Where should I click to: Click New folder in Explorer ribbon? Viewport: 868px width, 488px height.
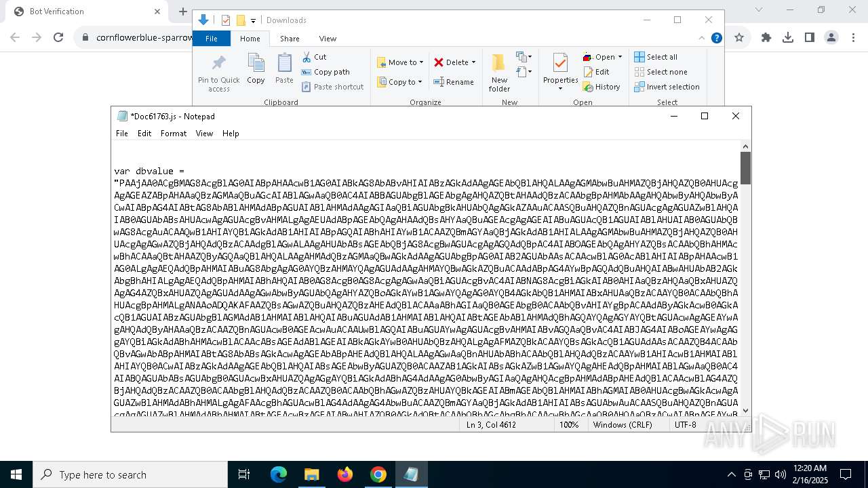[499, 73]
